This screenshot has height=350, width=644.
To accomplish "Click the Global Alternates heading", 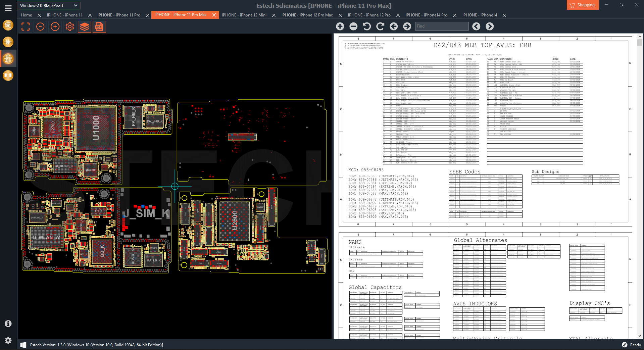I will (x=481, y=240).
